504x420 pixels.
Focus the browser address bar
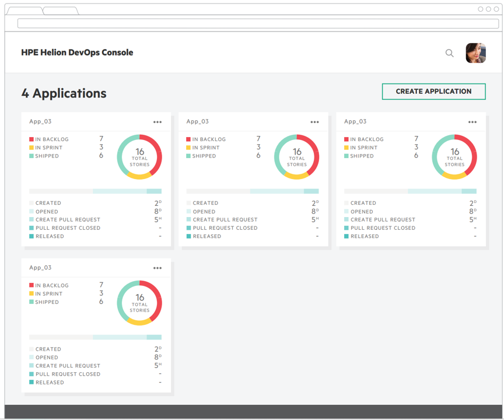(258, 23)
